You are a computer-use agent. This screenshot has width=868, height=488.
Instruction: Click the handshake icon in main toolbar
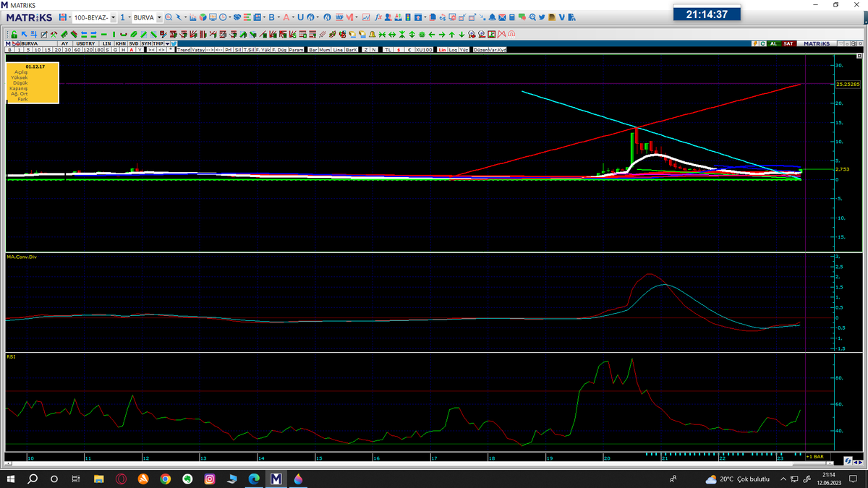[x=237, y=17]
